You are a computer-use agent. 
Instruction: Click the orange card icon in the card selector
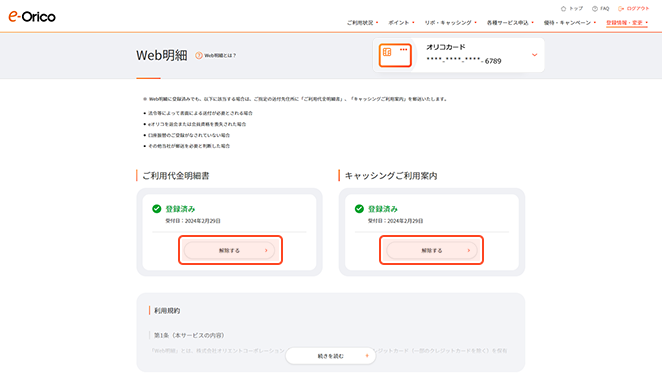395,55
